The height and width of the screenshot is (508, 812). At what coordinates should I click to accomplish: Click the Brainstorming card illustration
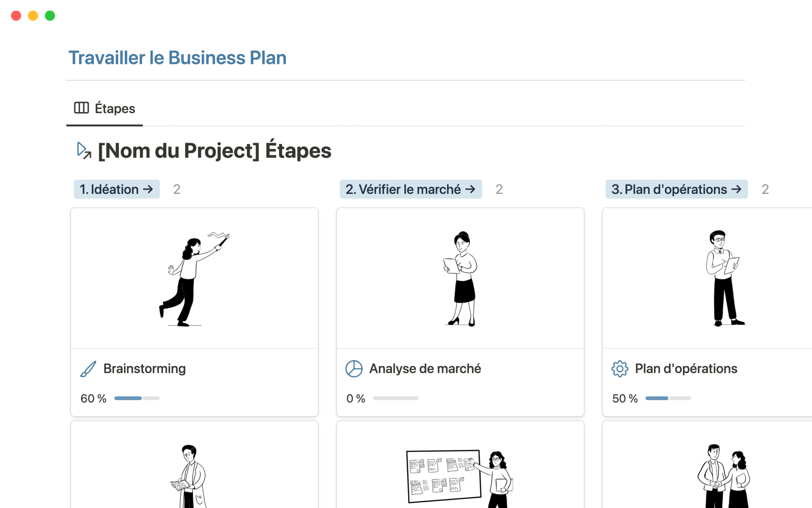click(194, 277)
